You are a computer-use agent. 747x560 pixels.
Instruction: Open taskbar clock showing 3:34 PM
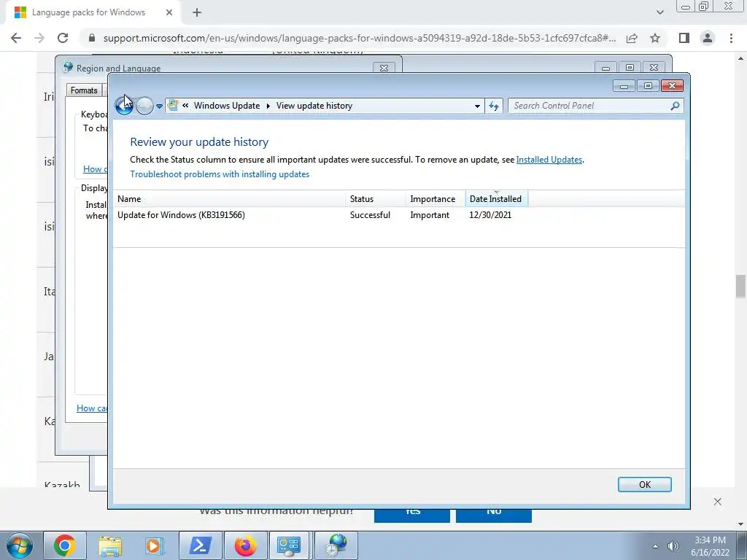point(710,546)
